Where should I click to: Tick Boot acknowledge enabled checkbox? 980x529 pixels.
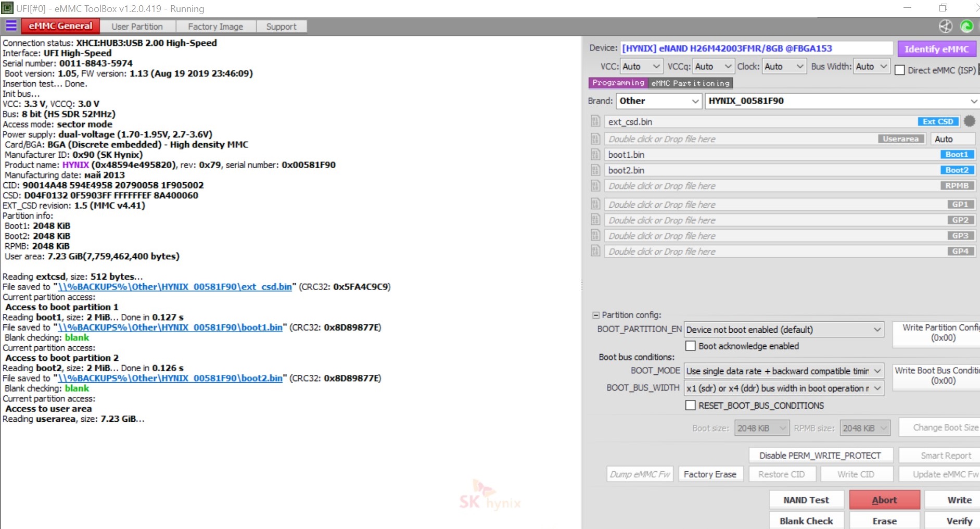(x=691, y=346)
